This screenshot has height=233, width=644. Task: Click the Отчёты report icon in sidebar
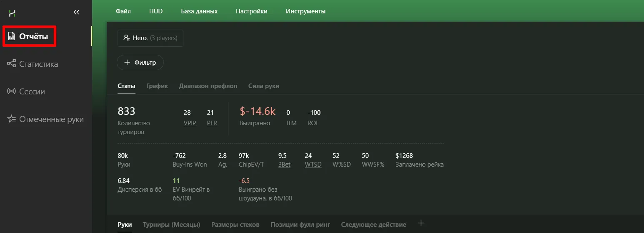coord(12,36)
